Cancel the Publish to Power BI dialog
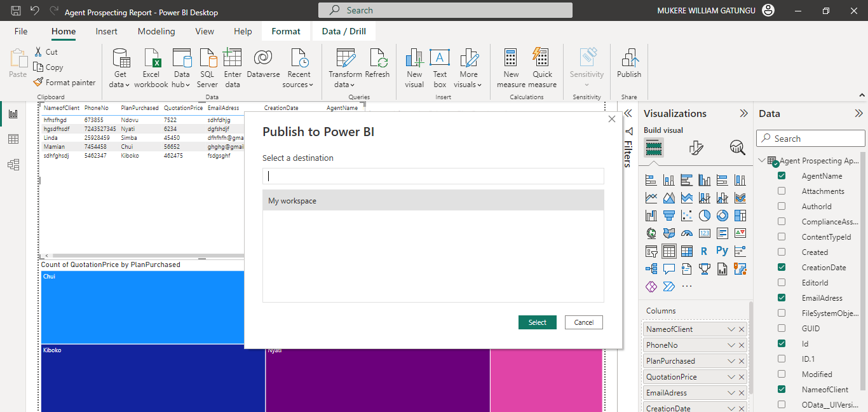Screen dimensions: 868x412 583,322
